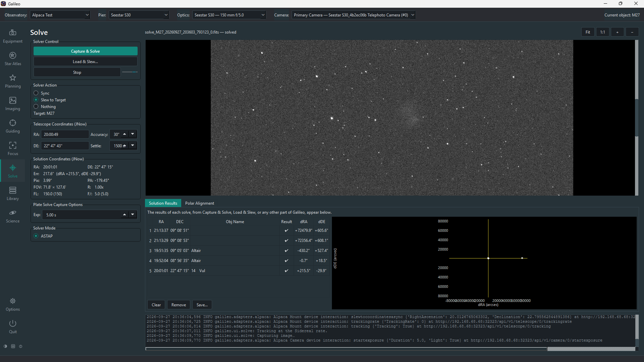Select the Solve sidebar icon

click(13, 171)
